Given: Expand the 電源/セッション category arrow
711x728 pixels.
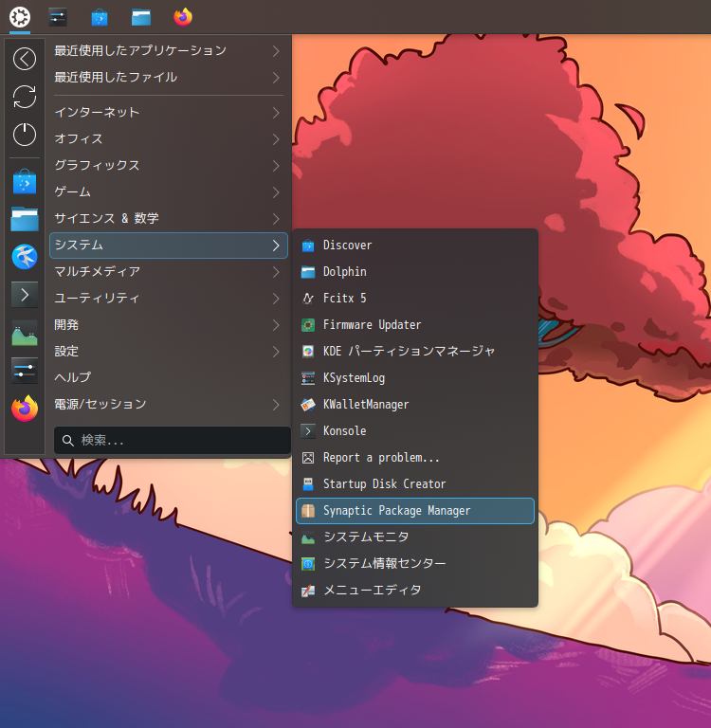Looking at the screenshot, I should (x=276, y=405).
